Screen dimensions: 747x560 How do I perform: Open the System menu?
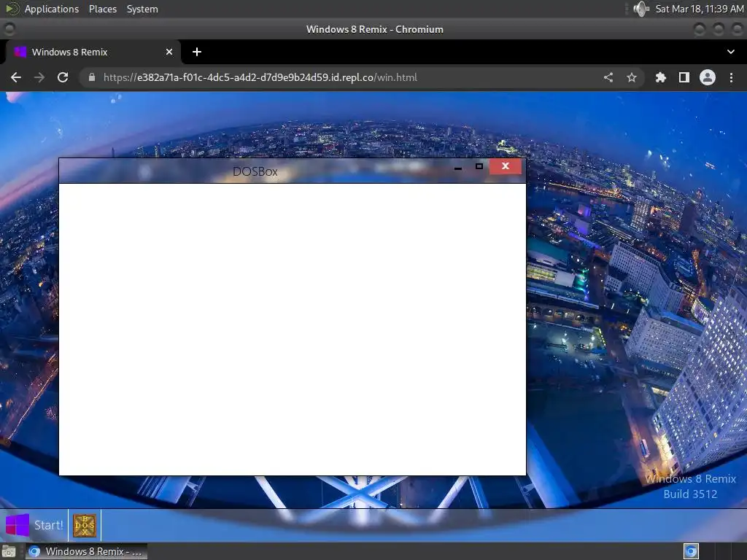[x=142, y=9]
